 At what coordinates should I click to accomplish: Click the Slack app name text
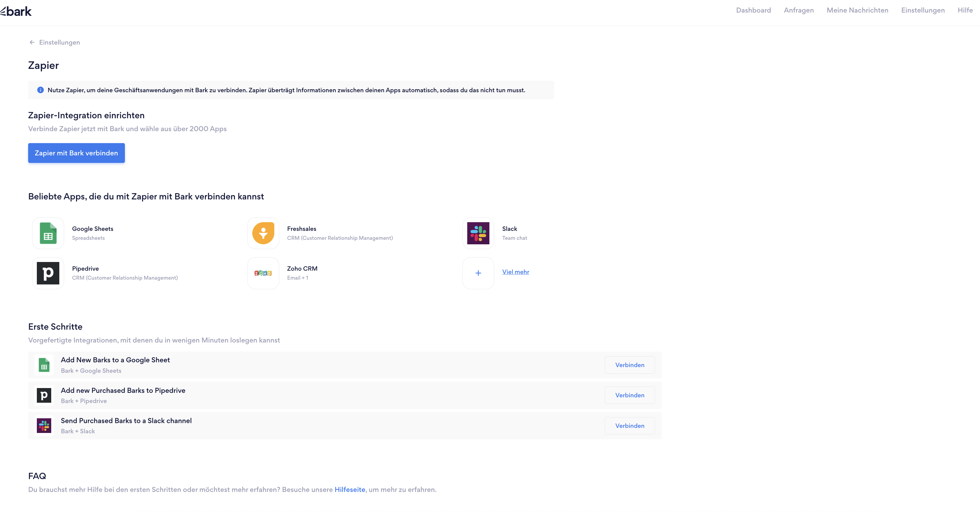coord(509,229)
